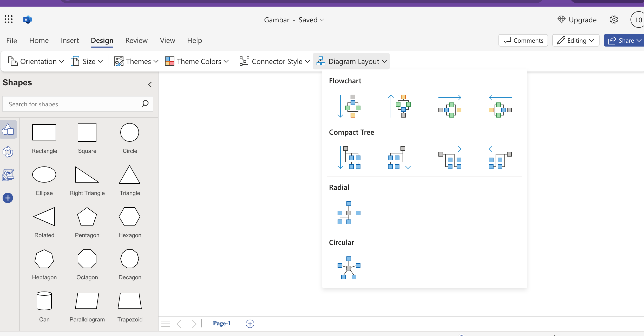Choose the left-to-right Flowchart layout
Screen dimensions: 644x336
[450, 106]
